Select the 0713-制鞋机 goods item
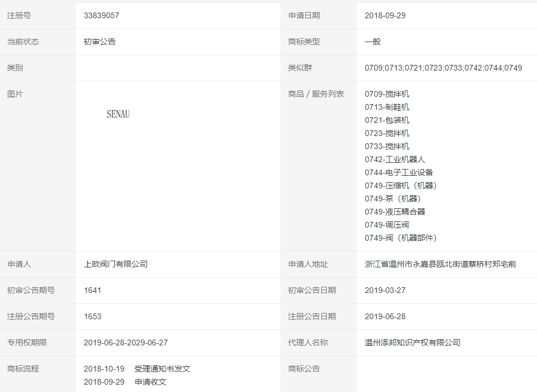The height and width of the screenshot is (392, 537). click(x=387, y=107)
